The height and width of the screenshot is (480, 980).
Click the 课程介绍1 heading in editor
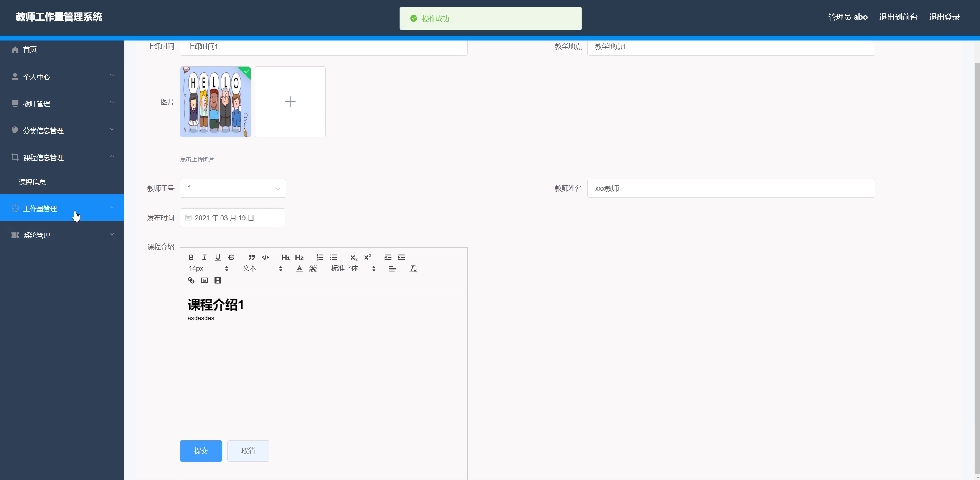pos(216,305)
